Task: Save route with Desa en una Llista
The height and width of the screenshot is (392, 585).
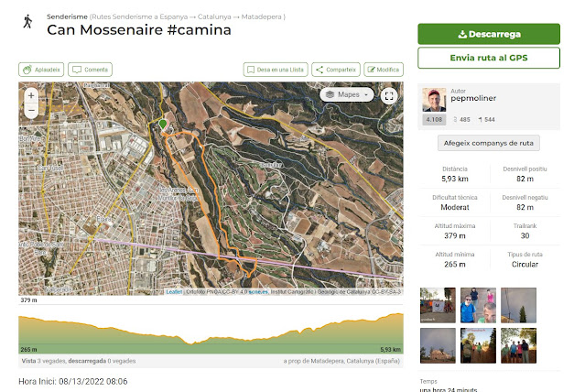Action: point(276,70)
